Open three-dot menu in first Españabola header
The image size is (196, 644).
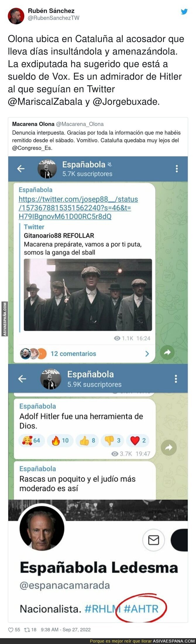pos(176,169)
